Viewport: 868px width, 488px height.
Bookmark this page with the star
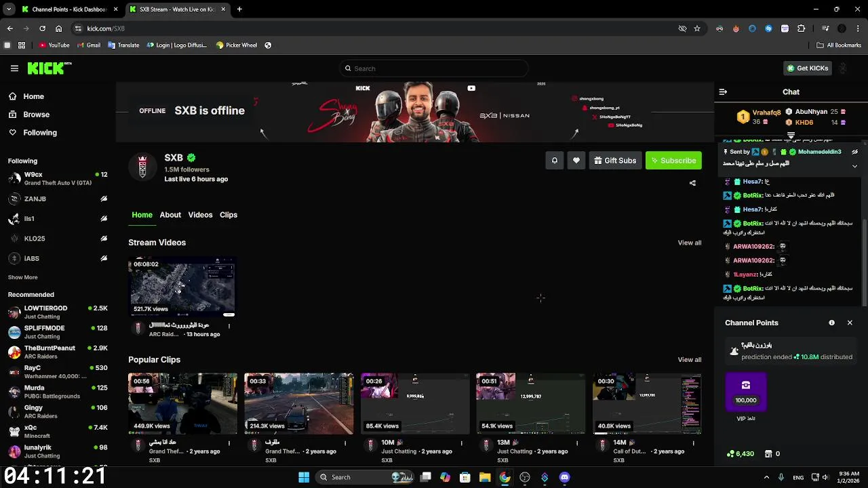click(x=697, y=28)
